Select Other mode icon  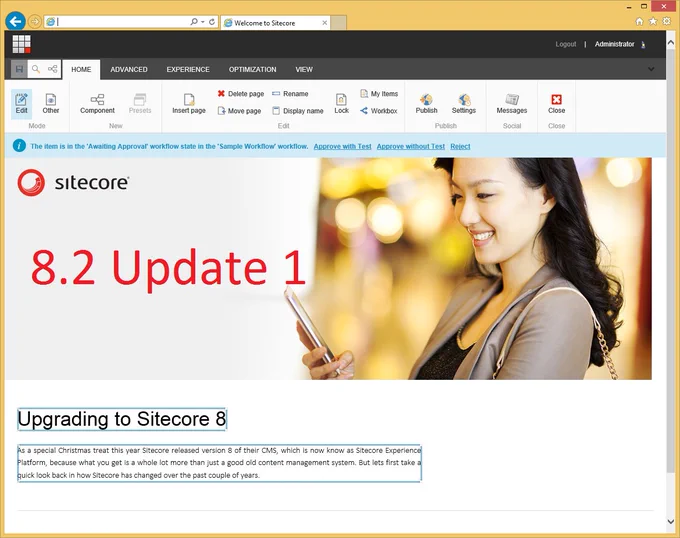51,104
